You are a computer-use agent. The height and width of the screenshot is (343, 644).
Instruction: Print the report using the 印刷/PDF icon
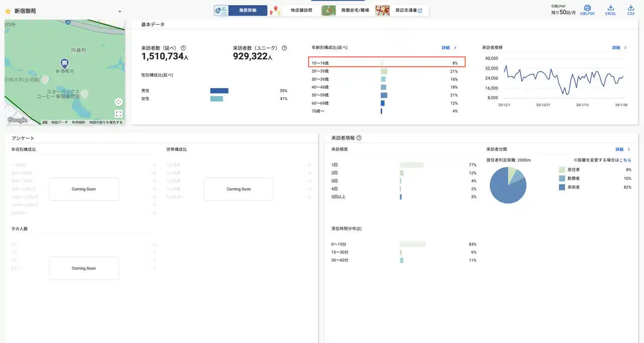click(x=587, y=9)
